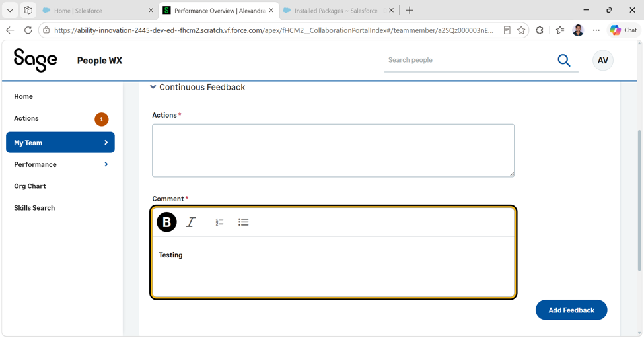Open Actions in the sidebar
Screen dimensions: 644x338
pos(26,118)
